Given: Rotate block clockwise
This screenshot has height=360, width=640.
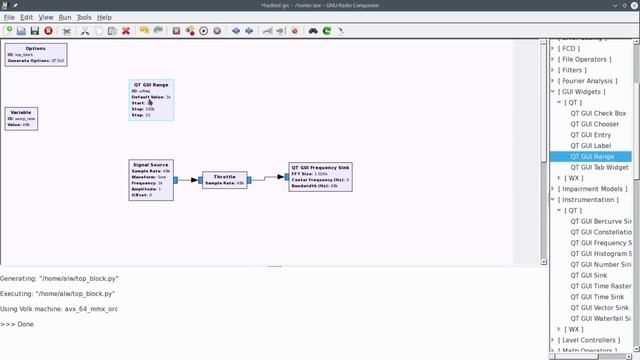Looking at the screenshot, I should click(249, 31).
